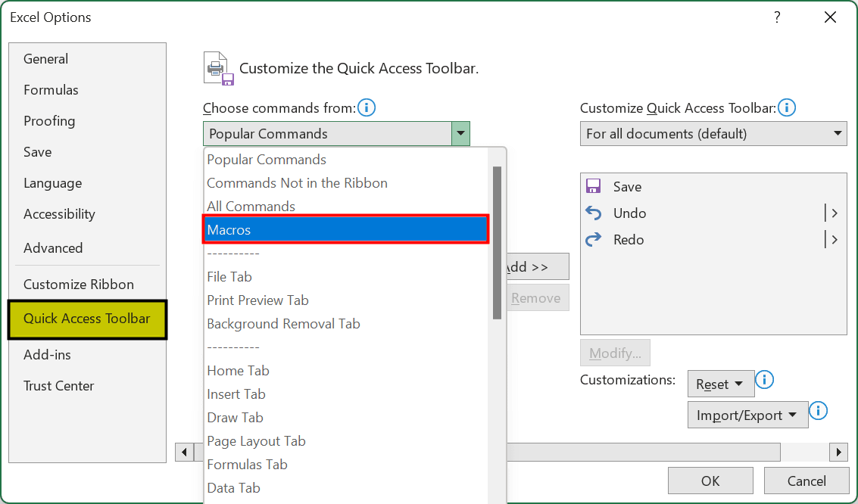Viewport: 858px width, 504px height.
Task: Confirm with the OK button
Action: click(710, 481)
